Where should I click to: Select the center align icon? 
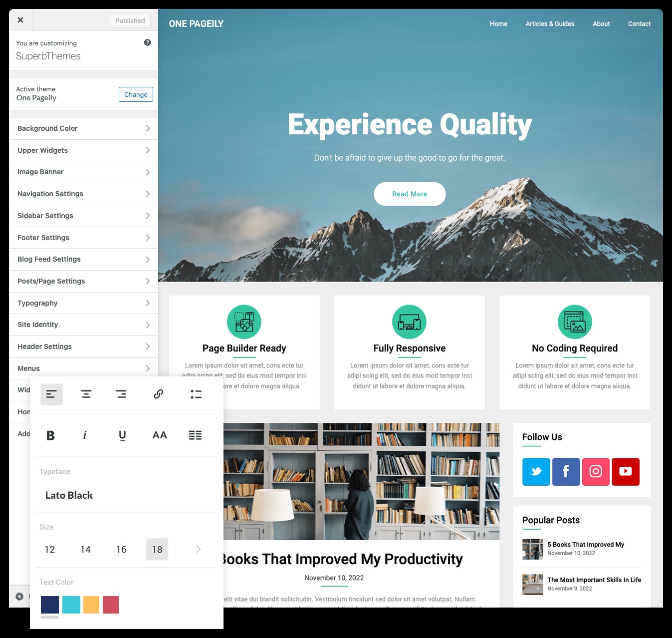[x=86, y=394]
